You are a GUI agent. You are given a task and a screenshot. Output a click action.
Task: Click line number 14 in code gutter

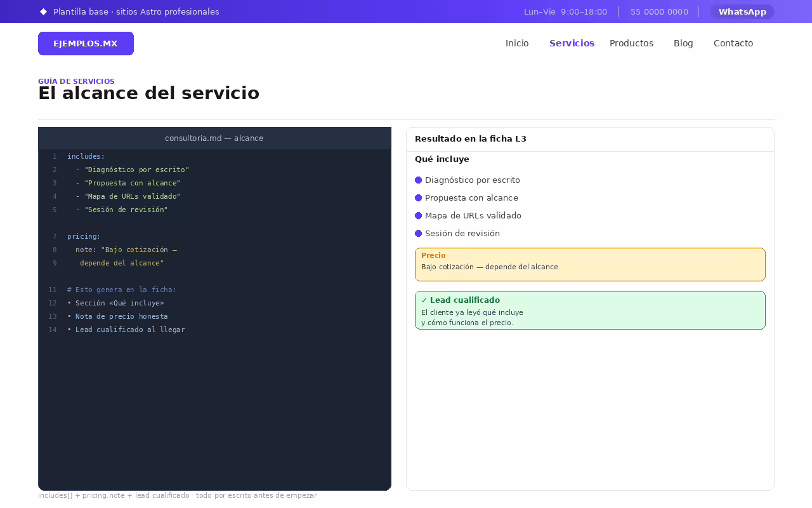[53, 330]
